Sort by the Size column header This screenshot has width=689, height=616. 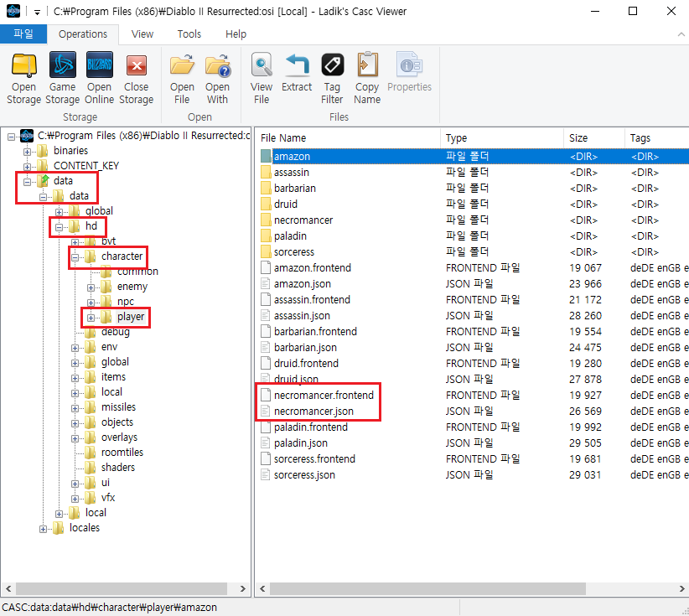594,137
